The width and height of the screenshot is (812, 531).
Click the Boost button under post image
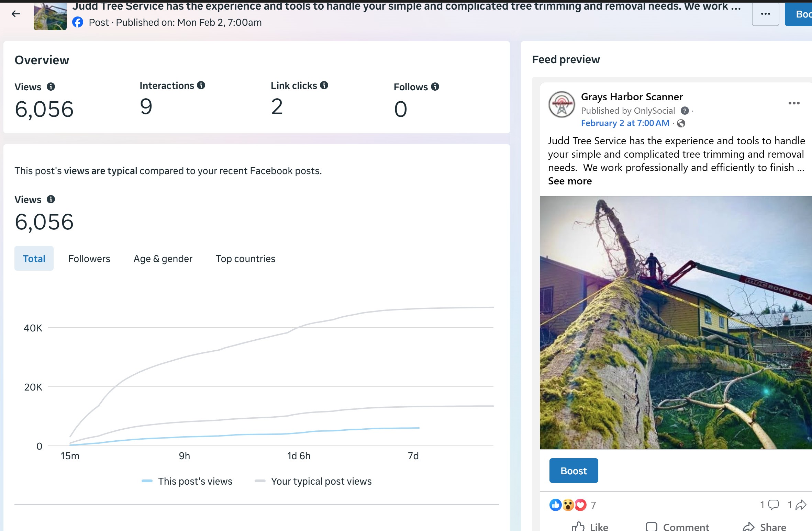coord(574,471)
